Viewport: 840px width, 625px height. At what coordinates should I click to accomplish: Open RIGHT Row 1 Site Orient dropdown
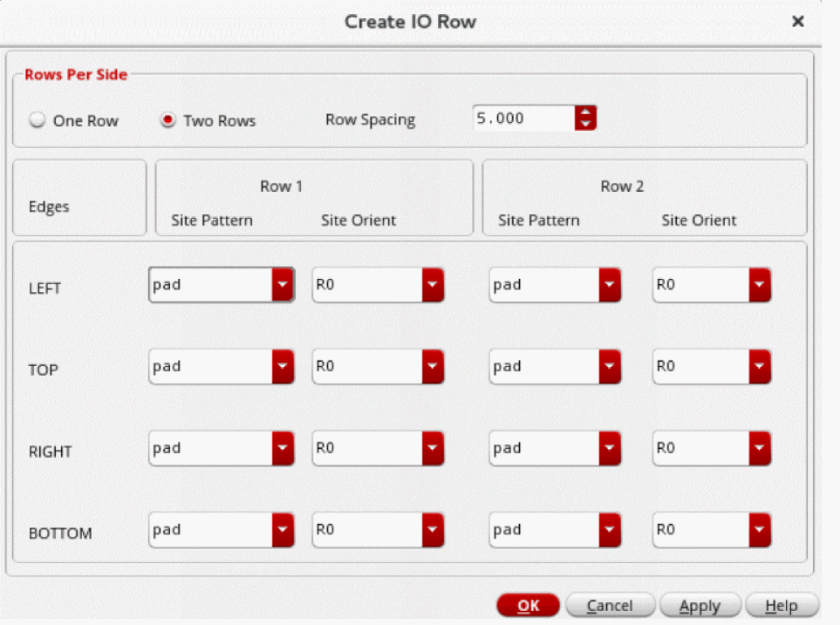(x=434, y=448)
